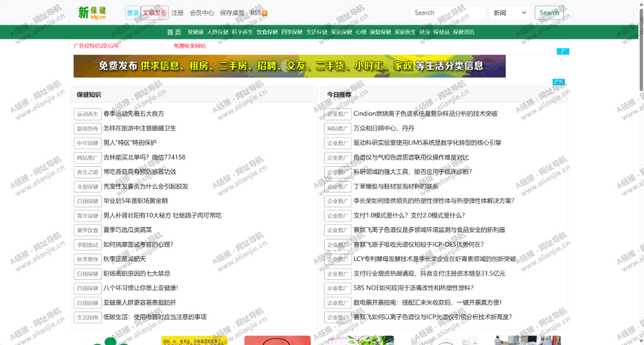
Task: Open the 人群保健 nav menu item
Action: coord(218,32)
